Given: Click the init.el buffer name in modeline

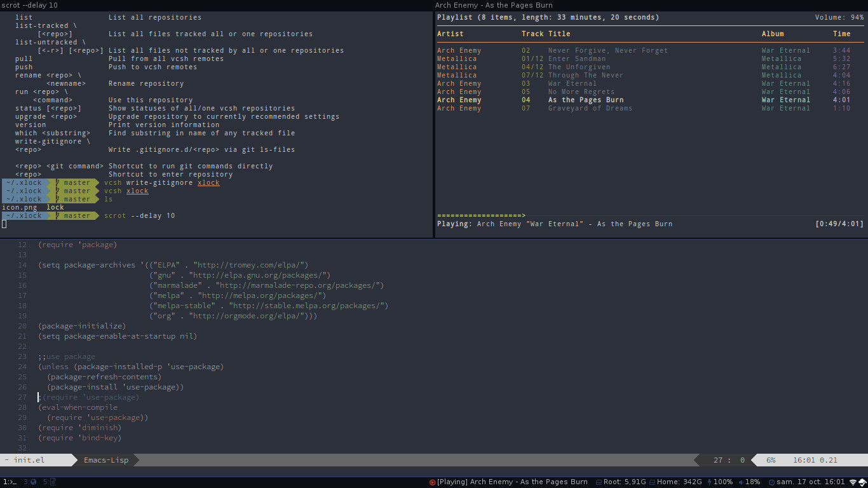Looking at the screenshot, I should pyautogui.click(x=29, y=460).
